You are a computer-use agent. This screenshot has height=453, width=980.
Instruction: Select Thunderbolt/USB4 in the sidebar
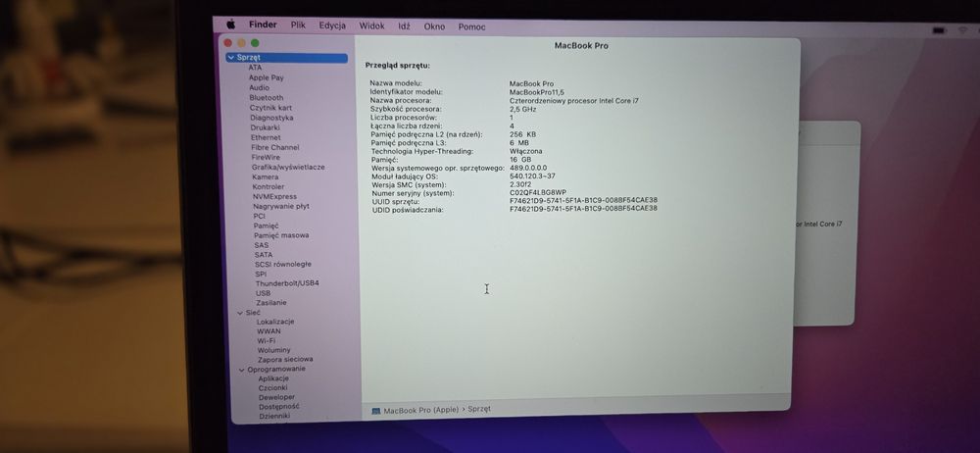[287, 283]
